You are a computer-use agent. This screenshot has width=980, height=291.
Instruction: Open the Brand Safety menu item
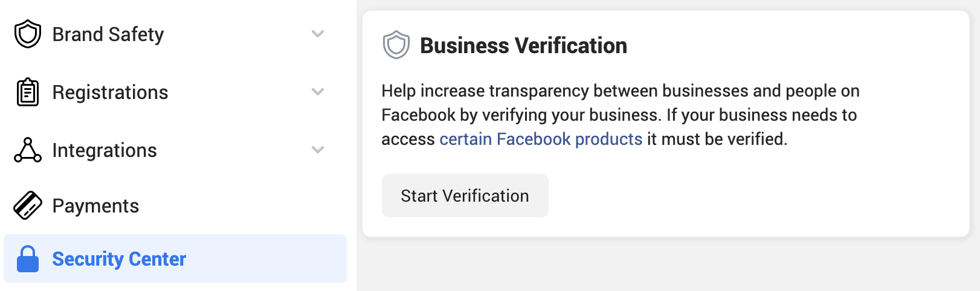tap(108, 34)
